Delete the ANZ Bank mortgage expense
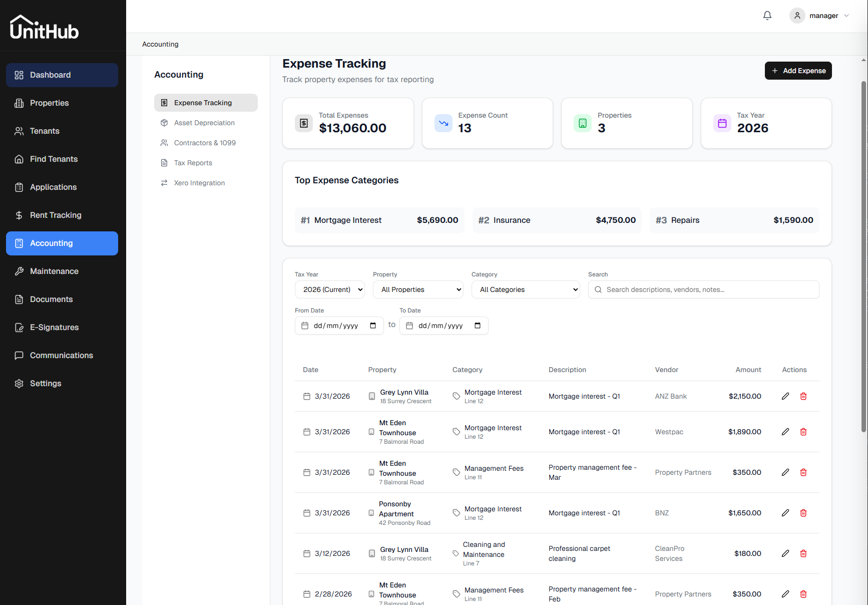Screen dimensions: 868x605 click(803, 396)
